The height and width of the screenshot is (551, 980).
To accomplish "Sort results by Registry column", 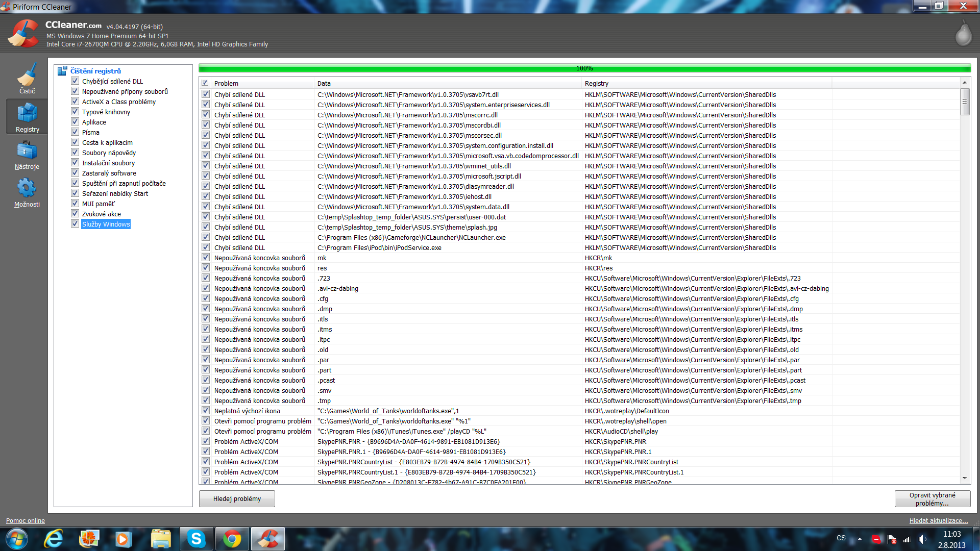I will pos(707,83).
